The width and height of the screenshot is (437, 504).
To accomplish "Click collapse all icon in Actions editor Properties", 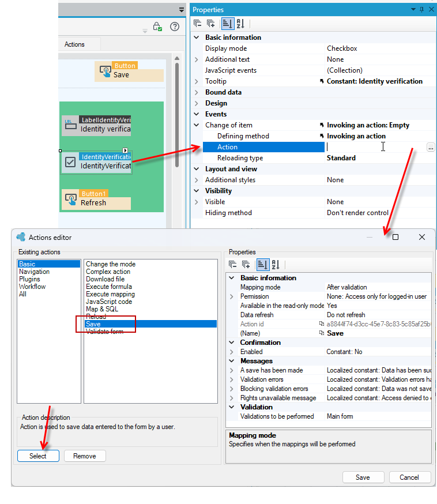I will [233, 265].
